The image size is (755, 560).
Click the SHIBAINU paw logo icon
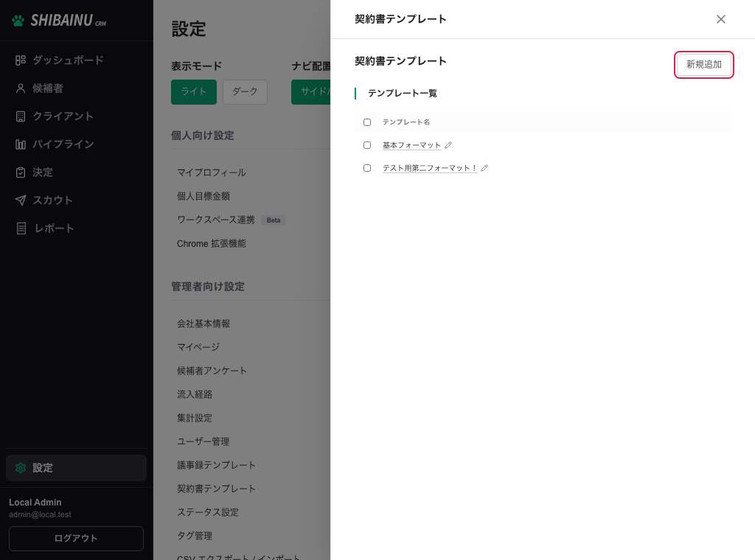[x=18, y=21]
